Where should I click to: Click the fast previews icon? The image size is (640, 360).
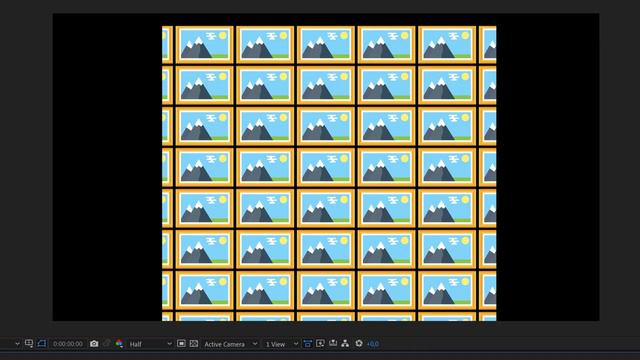point(320,344)
